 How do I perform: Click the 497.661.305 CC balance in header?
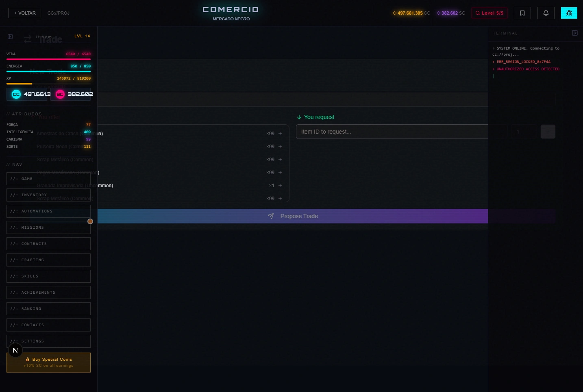coord(411,13)
